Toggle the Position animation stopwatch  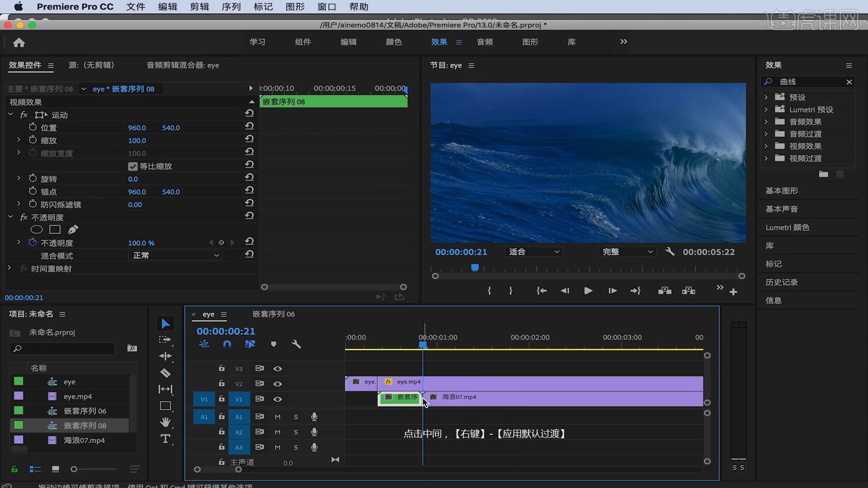(33, 127)
